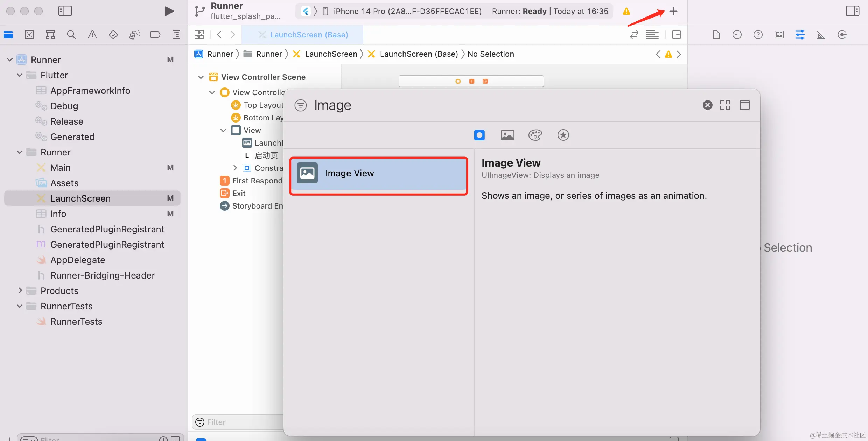This screenshot has width=868, height=441.
Task: Click the Add Editor on right icon
Action: tap(676, 35)
